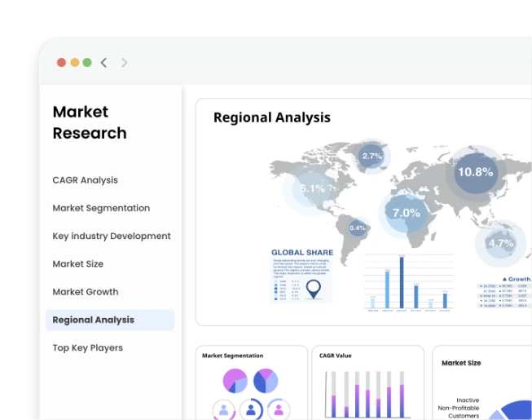Viewport: 532px width, 420px height.
Task: Click the 4.7% bubble over Australia
Action: click(x=501, y=243)
